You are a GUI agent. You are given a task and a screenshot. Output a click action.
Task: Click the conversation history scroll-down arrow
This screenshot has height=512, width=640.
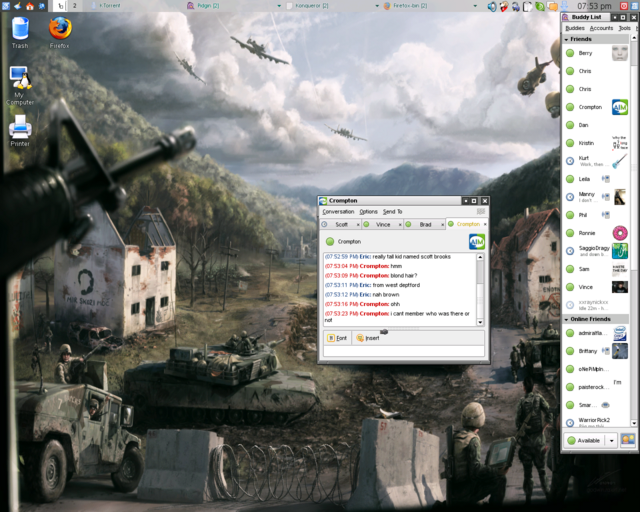[480, 322]
